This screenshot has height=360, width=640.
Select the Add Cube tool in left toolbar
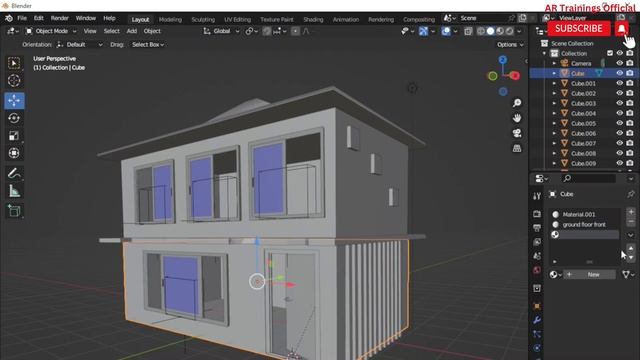click(x=14, y=211)
